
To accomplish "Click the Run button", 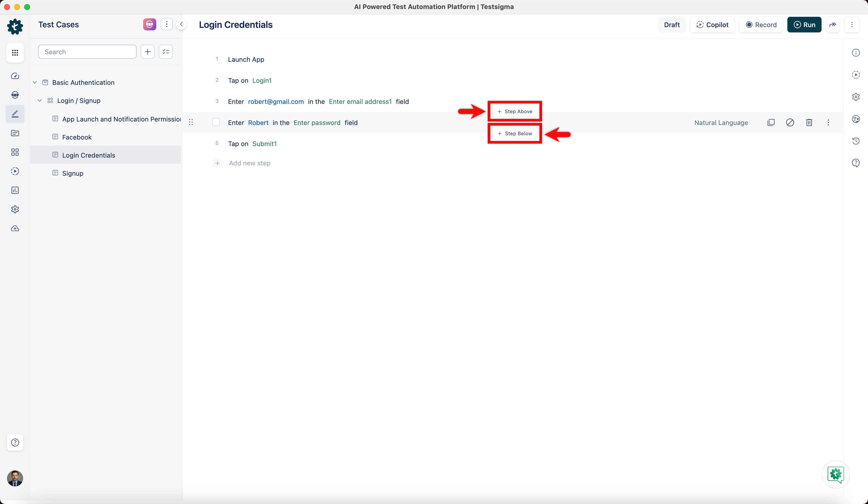I will click(804, 25).
